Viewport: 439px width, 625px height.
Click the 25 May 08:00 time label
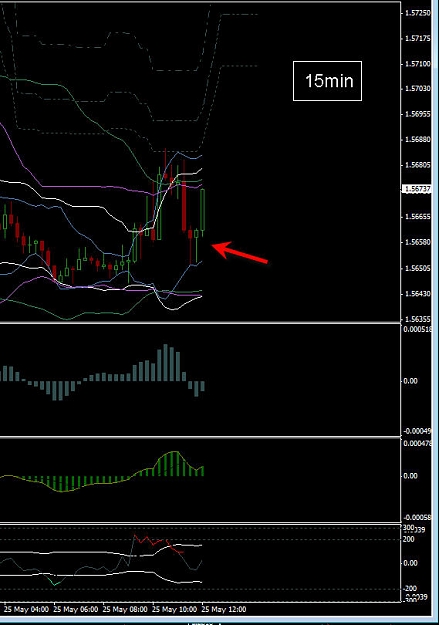coord(125,609)
